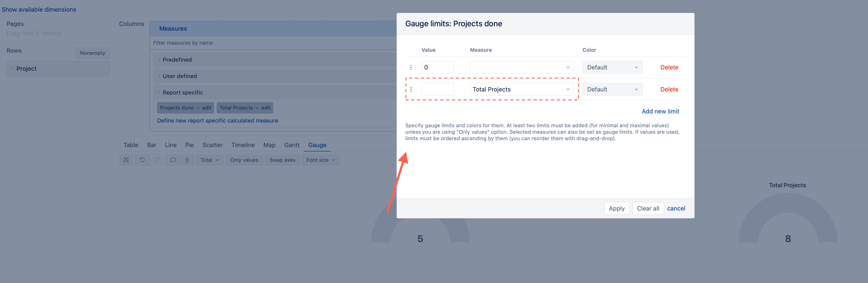Delete the limit row with value 0
Screen dimensions: 868x283
tap(669, 67)
